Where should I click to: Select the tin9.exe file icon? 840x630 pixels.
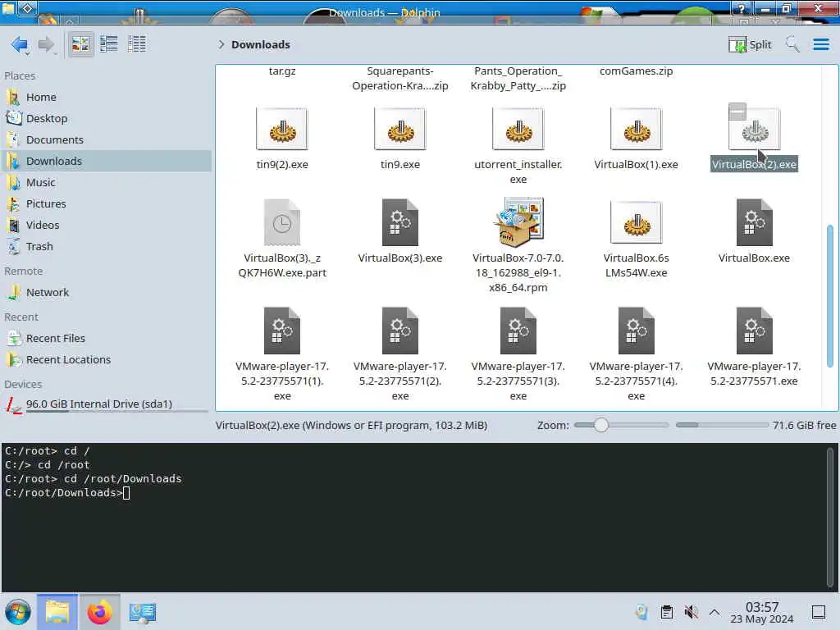400,129
